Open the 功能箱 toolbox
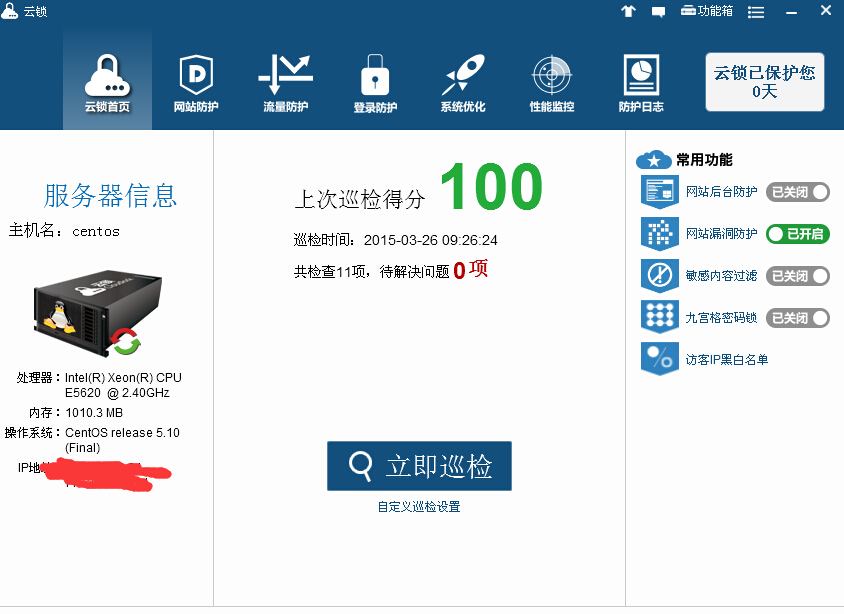Viewport: 844px width, 614px height. coord(707,11)
